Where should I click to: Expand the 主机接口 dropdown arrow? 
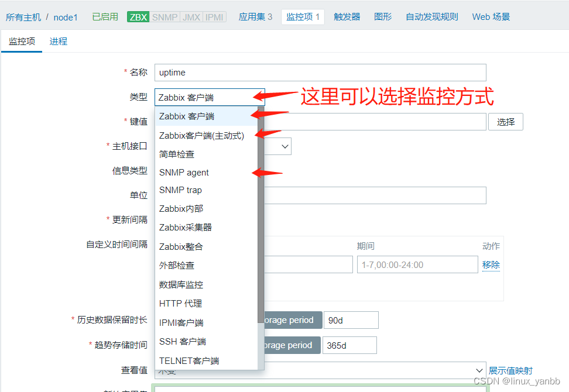(x=285, y=146)
